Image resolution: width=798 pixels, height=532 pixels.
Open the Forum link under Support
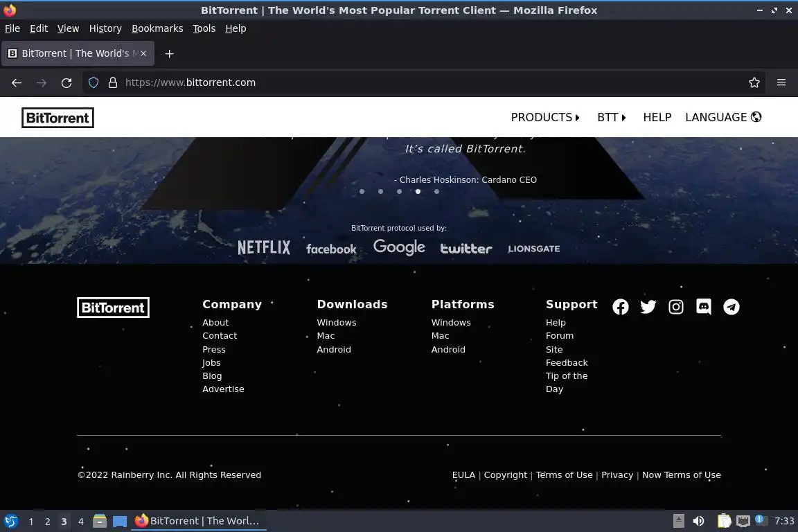tap(559, 336)
